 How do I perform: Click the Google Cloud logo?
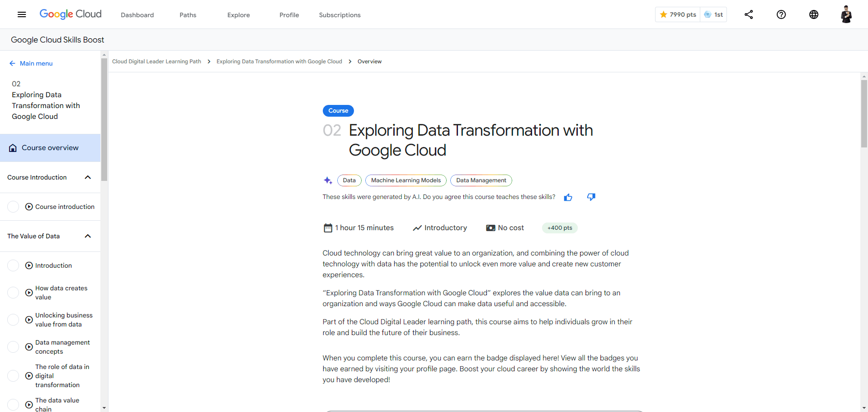(71, 14)
